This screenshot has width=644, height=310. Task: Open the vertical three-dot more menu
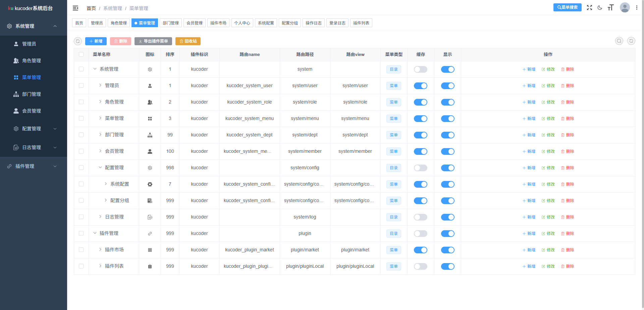coord(637,8)
